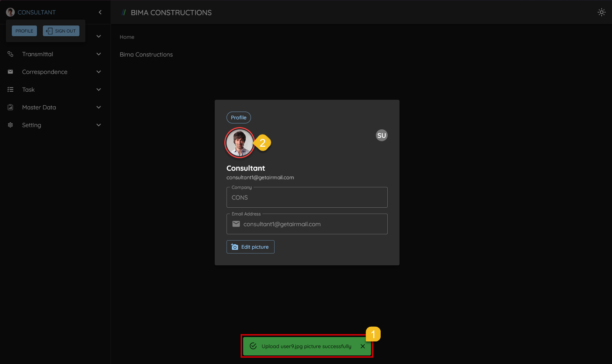Click the SU avatar badge
This screenshot has width=612, height=364.
point(381,136)
